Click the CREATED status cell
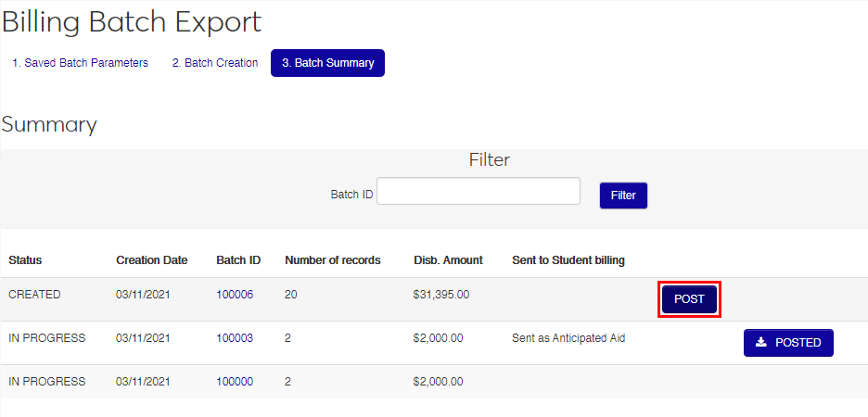 click(x=34, y=295)
